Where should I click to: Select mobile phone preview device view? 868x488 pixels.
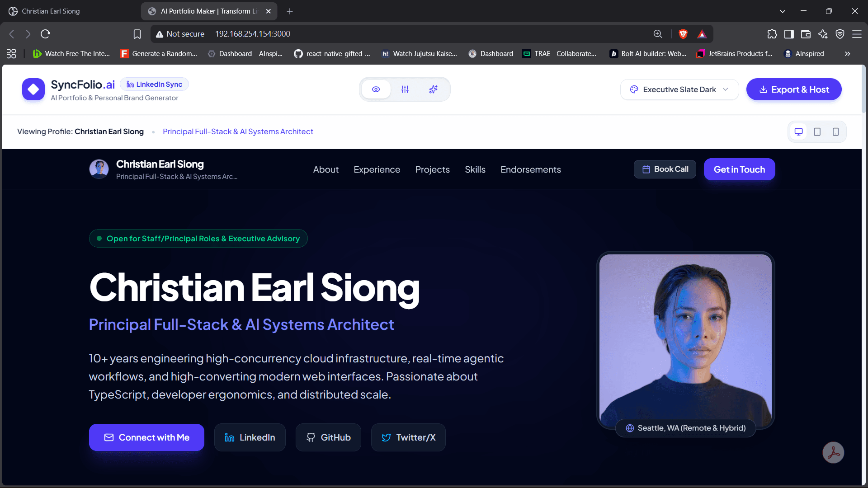836,132
